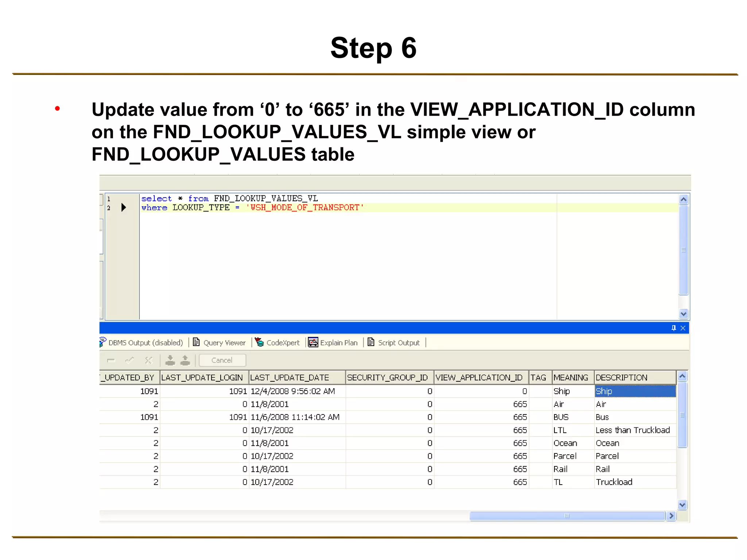The image size is (747, 560).
Task: Click the 665 value in the TL row
Action: [481, 482]
